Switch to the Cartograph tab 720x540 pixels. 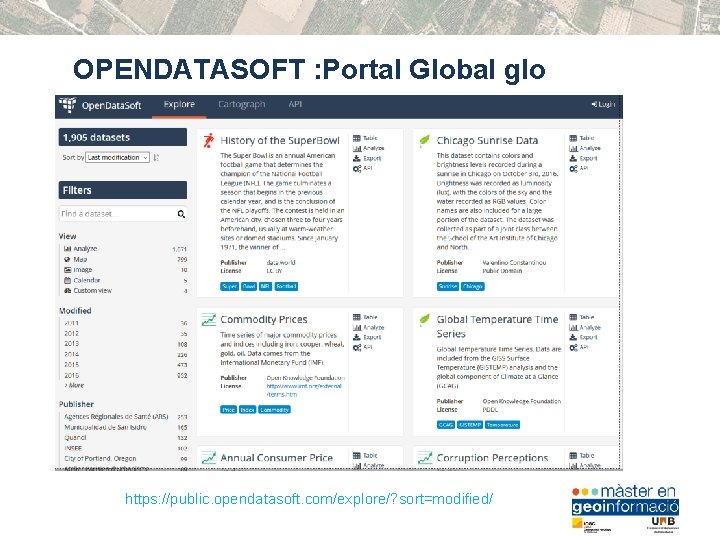coord(242,105)
